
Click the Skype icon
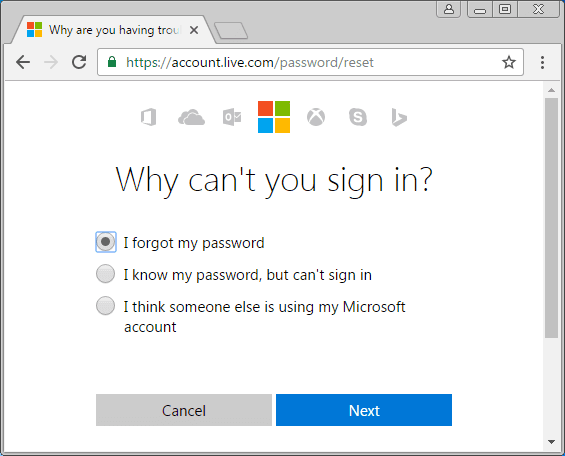pyautogui.click(x=358, y=117)
